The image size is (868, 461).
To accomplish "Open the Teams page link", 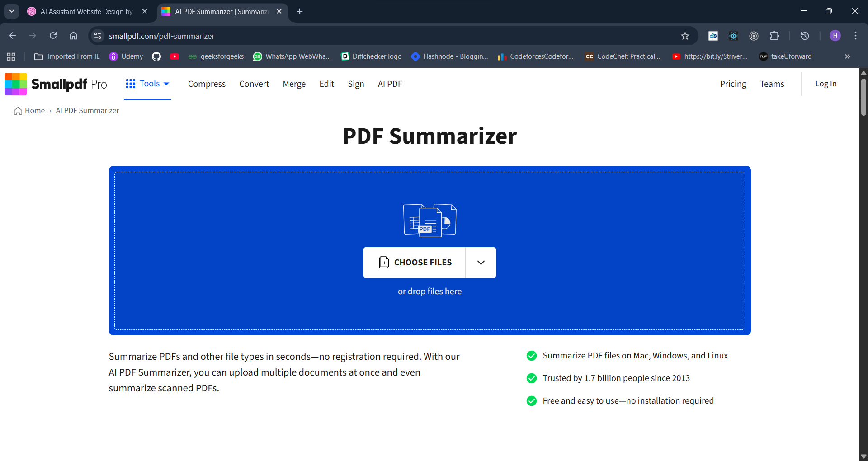I will click(772, 84).
